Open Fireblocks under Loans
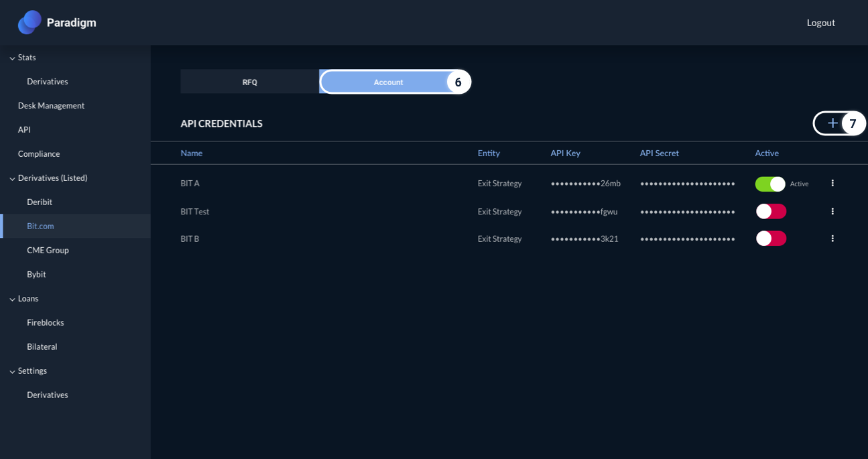Viewport: 868px width, 459px height. [x=46, y=323]
